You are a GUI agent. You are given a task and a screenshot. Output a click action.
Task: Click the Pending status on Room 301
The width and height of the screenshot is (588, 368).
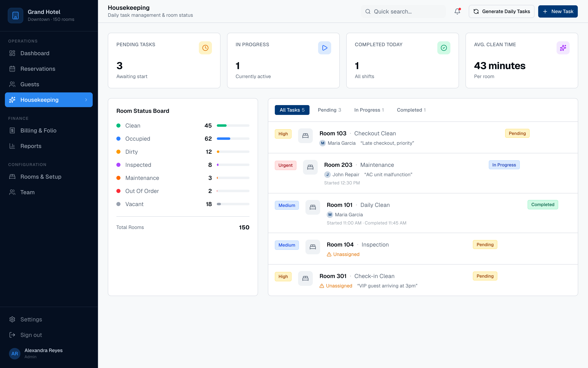click(x=485, y=276)
